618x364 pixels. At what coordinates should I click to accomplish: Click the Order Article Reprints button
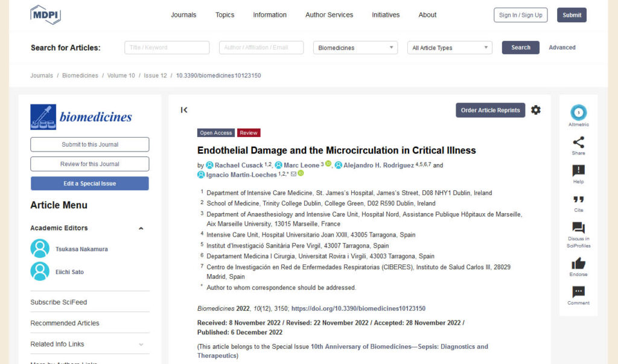490,110
